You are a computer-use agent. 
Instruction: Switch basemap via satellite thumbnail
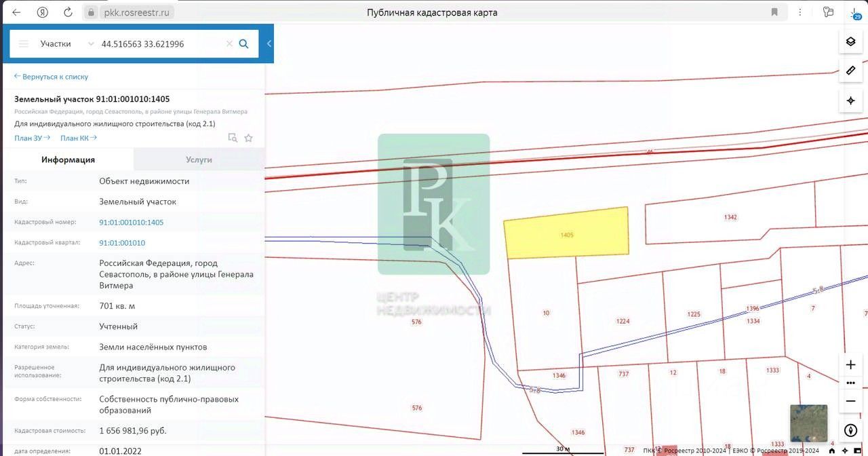(x=808, y=423)
